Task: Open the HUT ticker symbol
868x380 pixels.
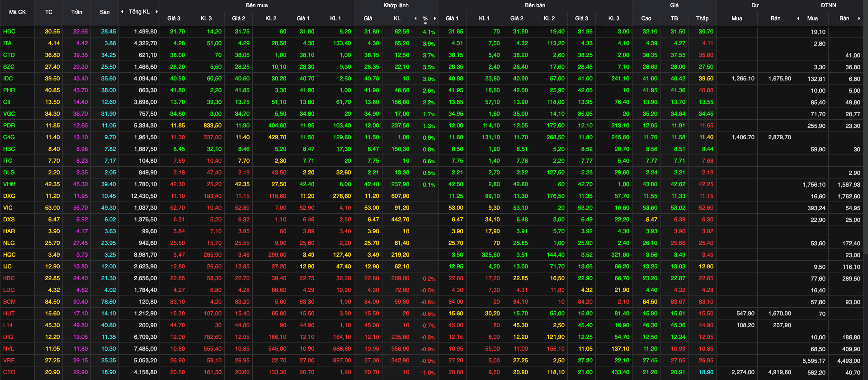Action: click(9, 314)
